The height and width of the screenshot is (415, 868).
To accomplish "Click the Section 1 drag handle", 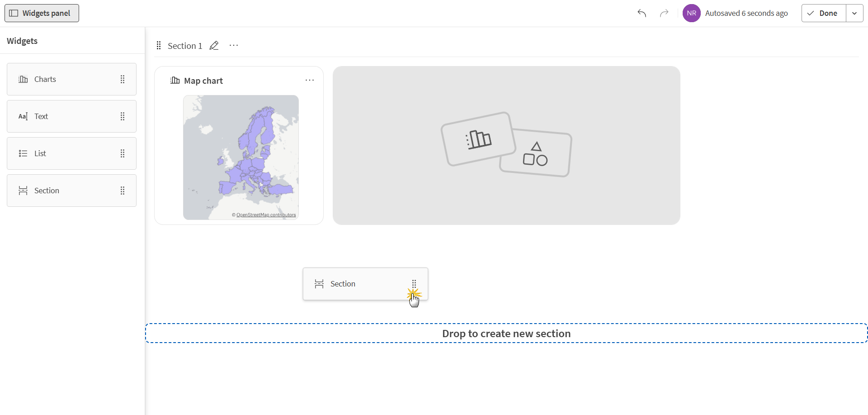I will click(x=159, y=45).
